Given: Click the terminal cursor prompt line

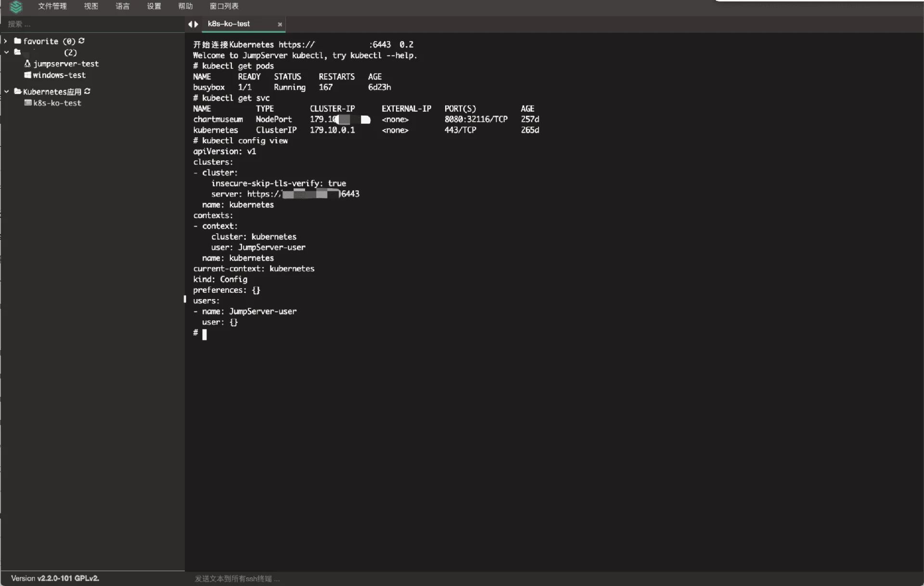Looking at the screenshot, I should click(x=200, y=333).
